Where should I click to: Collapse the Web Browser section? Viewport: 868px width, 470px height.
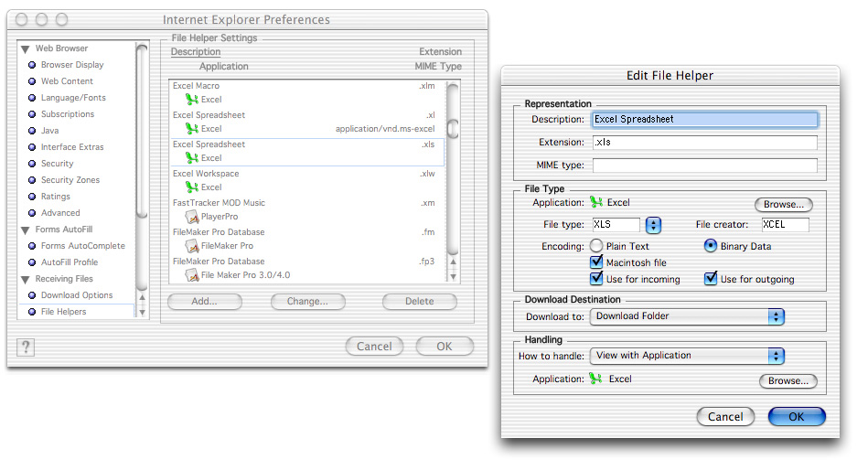pos(26,49)
